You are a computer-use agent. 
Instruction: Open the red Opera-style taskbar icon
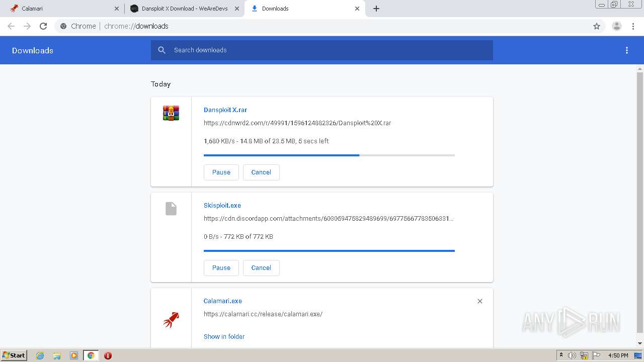tap(108, 355)
